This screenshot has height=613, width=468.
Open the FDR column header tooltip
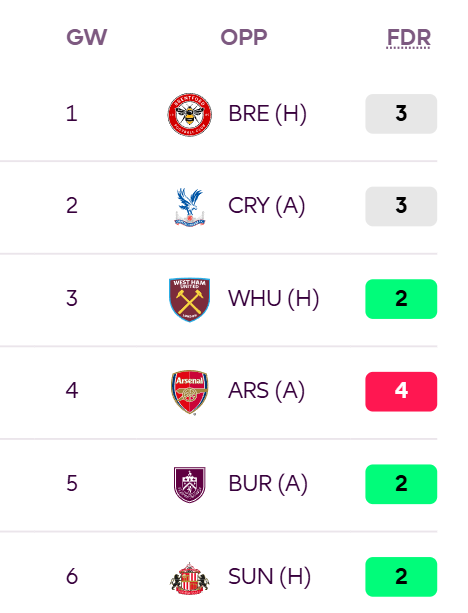click(x=409, y=38)
